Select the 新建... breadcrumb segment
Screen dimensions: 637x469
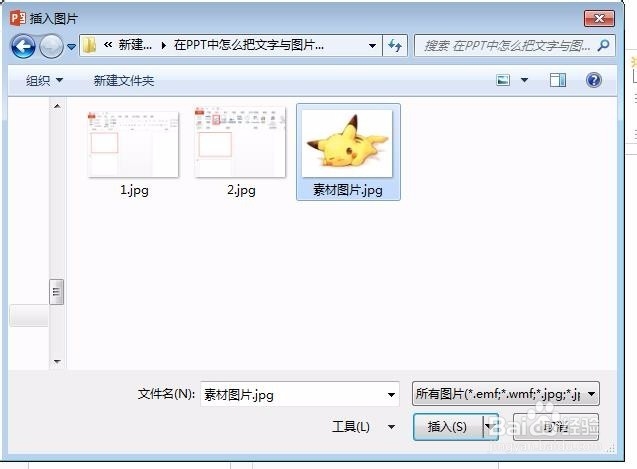[x=135, y=45]
